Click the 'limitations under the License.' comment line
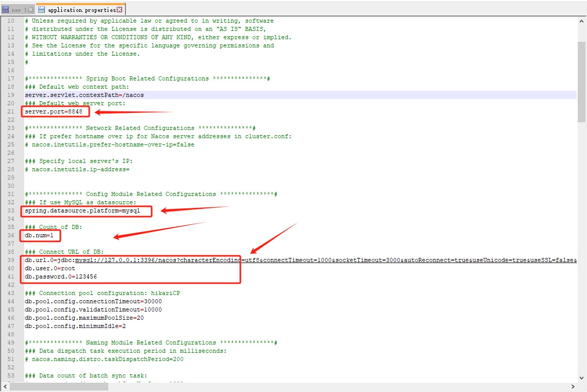Image resolution: width=587 pixels, height=392 pixels. click(x=83, y=54)
